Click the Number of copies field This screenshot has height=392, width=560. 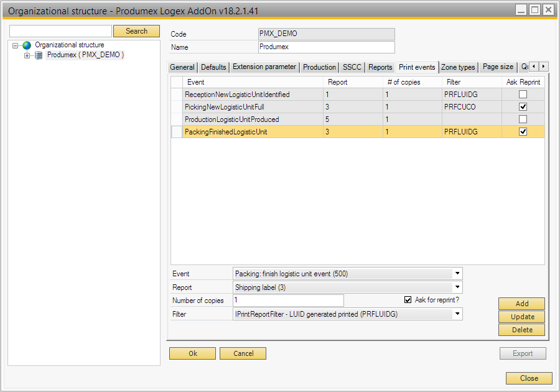[x=288, y=301]
